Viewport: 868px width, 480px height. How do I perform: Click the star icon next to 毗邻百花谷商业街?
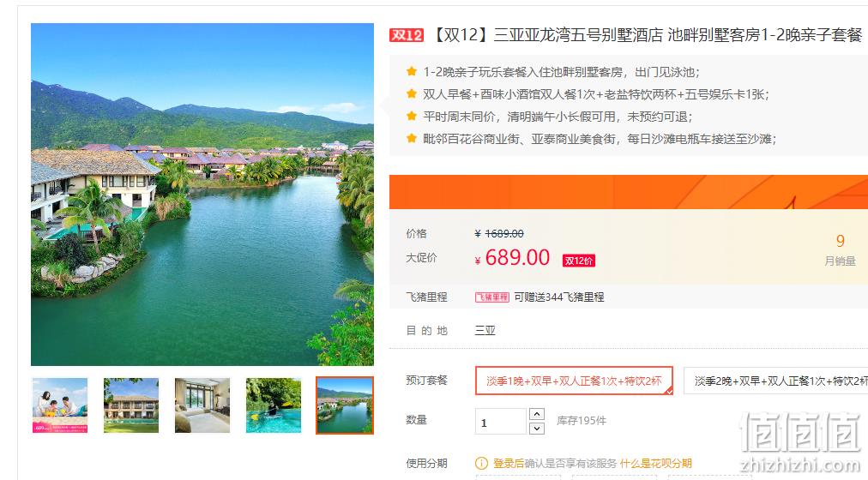point(412,138)
